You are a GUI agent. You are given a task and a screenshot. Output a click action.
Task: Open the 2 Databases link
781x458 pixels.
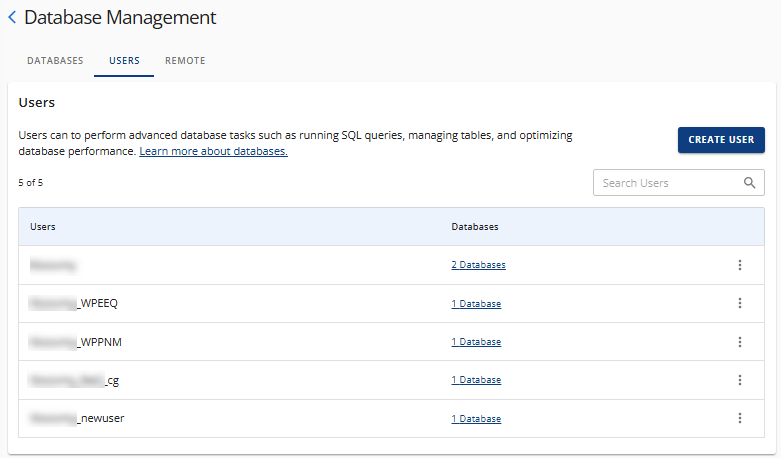pos(478,265)
